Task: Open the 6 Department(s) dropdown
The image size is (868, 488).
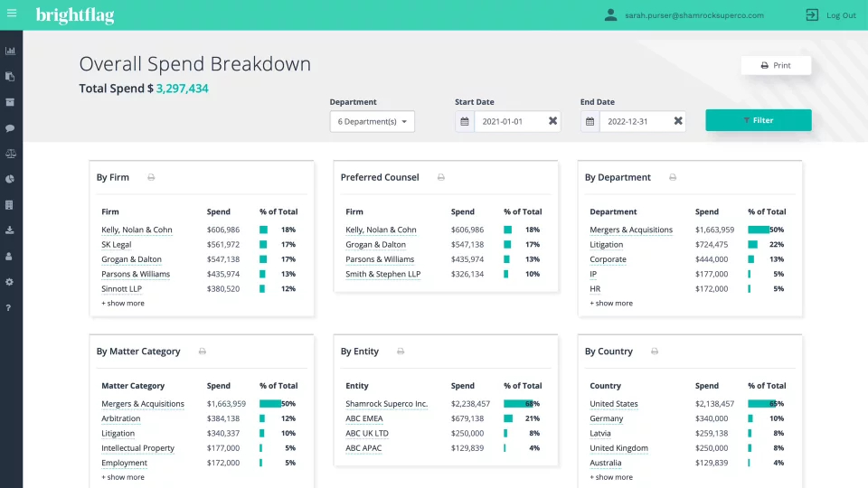Action: (372, 121)
